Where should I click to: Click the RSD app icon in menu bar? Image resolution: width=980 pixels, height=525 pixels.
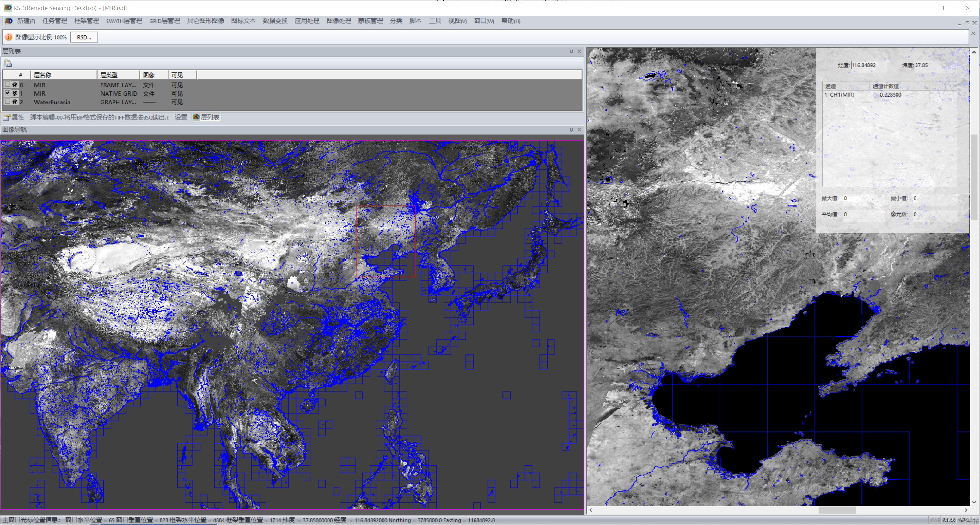pos(8,21)
